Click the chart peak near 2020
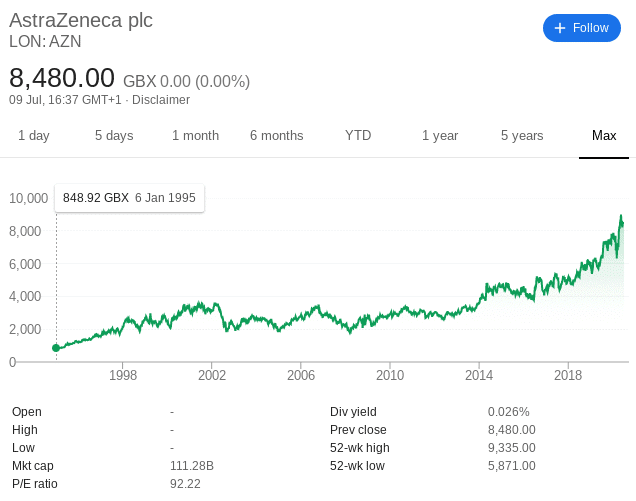 point(621,217)
